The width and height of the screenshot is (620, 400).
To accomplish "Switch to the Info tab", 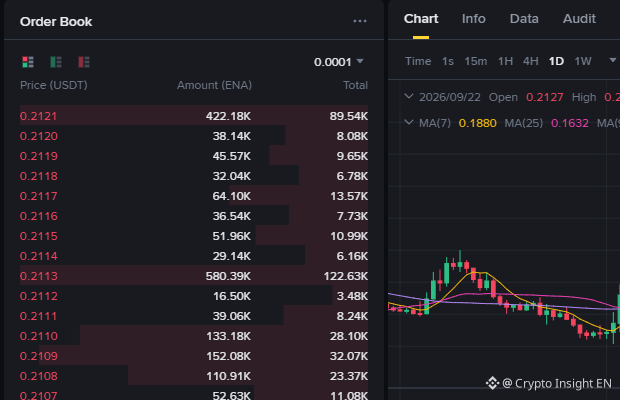I will point(473,19).
